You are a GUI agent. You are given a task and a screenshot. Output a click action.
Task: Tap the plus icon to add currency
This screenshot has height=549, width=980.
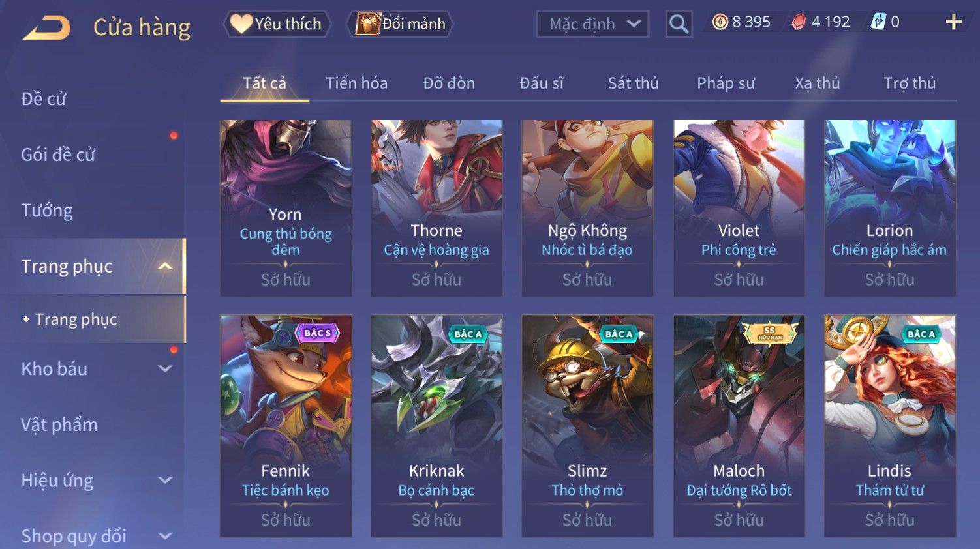[953, 22]
